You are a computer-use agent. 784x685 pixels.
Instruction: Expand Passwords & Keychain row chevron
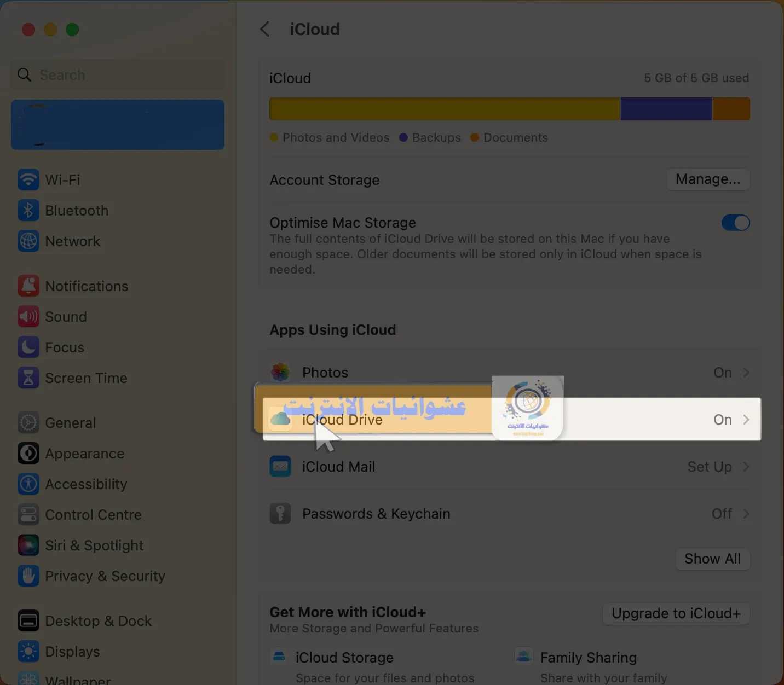tap(746, 514)
